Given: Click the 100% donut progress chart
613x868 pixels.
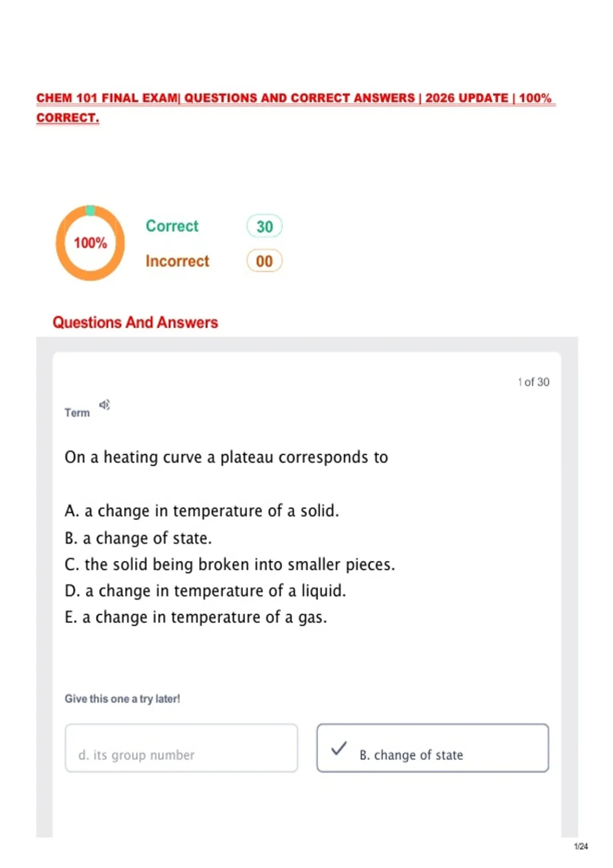Looking at the screenshot, I should [x=90, y=243].
